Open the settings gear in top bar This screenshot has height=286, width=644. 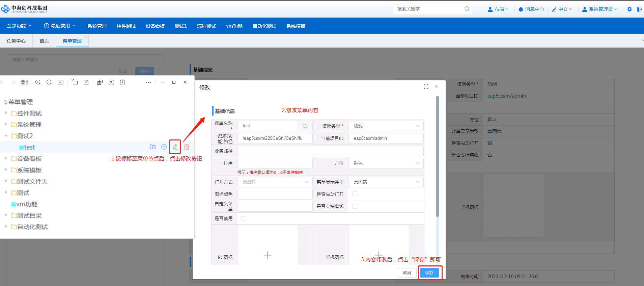(629, 9)
